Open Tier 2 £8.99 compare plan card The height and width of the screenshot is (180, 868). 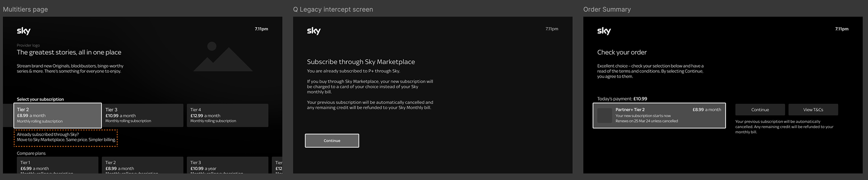142,165
